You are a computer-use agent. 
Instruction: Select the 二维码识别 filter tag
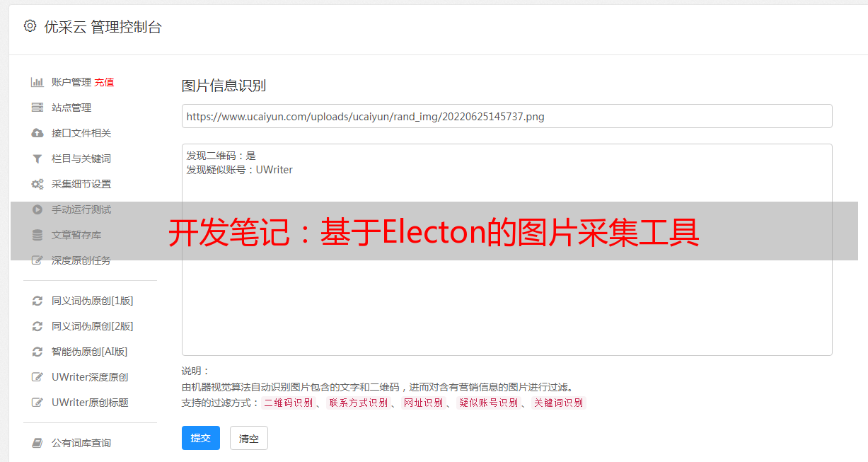click(x=289, y=403)
